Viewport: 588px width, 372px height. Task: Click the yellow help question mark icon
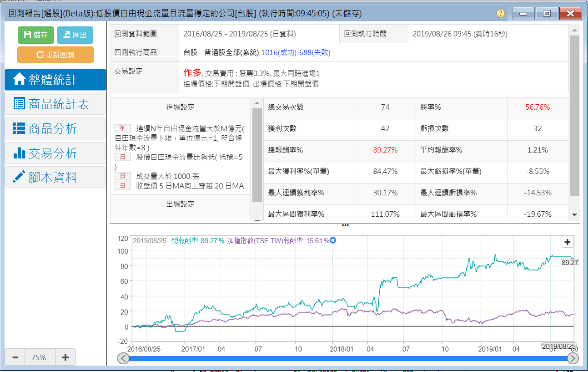[x=500, y=13]
